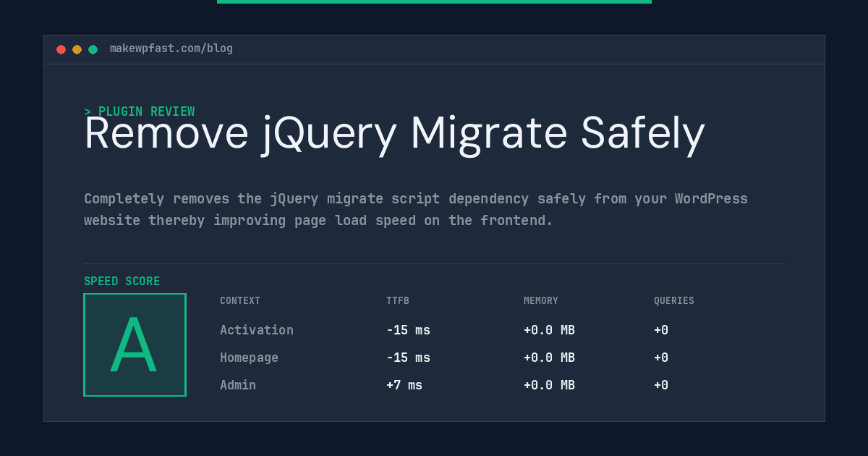Click the MEMORY column header

point(541,301)
